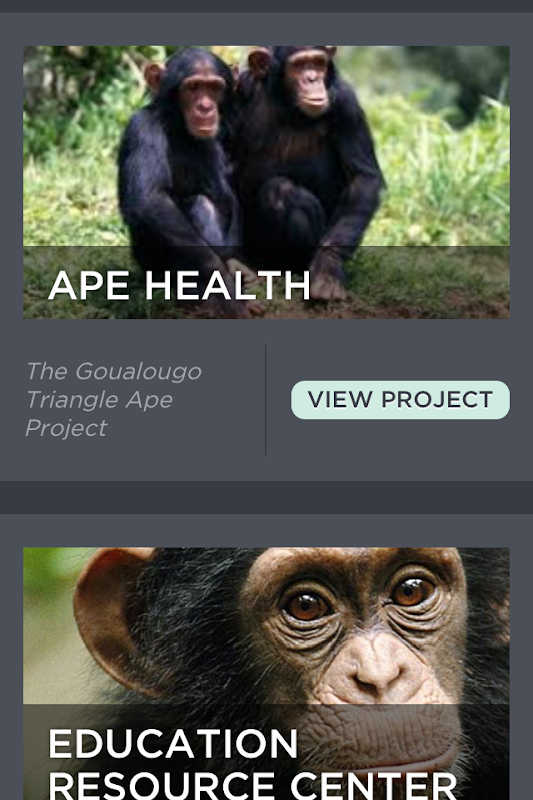Click the word EDUCATION in lower banner
Screen dimensions: 533x800
(173, 744)
